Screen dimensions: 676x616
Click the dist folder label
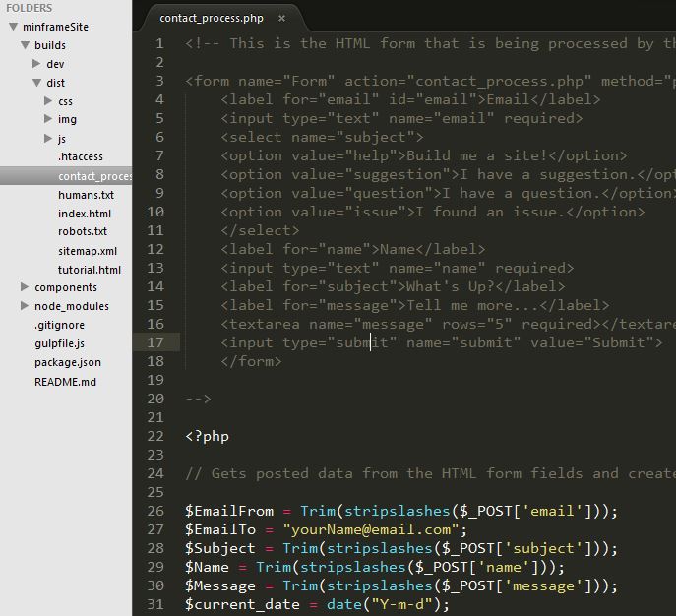tap(56, 83)
